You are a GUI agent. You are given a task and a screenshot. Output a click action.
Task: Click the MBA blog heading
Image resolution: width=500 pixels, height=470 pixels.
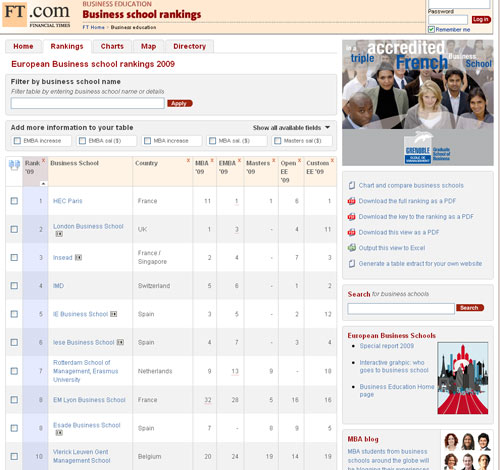363,439
